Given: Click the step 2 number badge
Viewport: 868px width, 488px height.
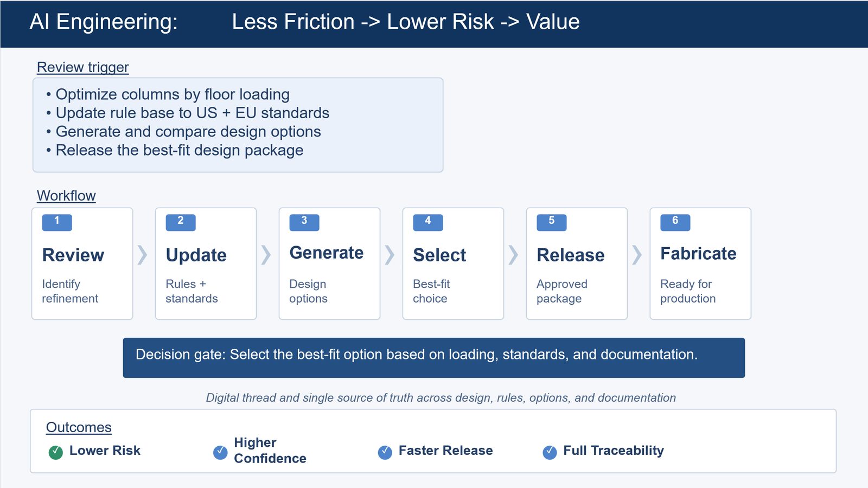Looking at the screenshot, I should click(x=181, y=222).
